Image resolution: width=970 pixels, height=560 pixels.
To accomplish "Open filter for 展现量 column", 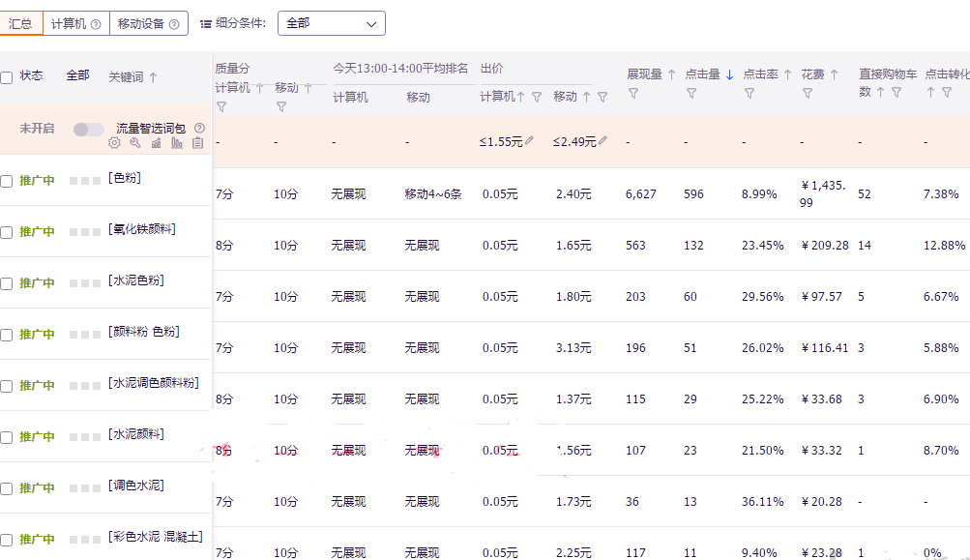I will pyautogui.click(x=633, y=94).
